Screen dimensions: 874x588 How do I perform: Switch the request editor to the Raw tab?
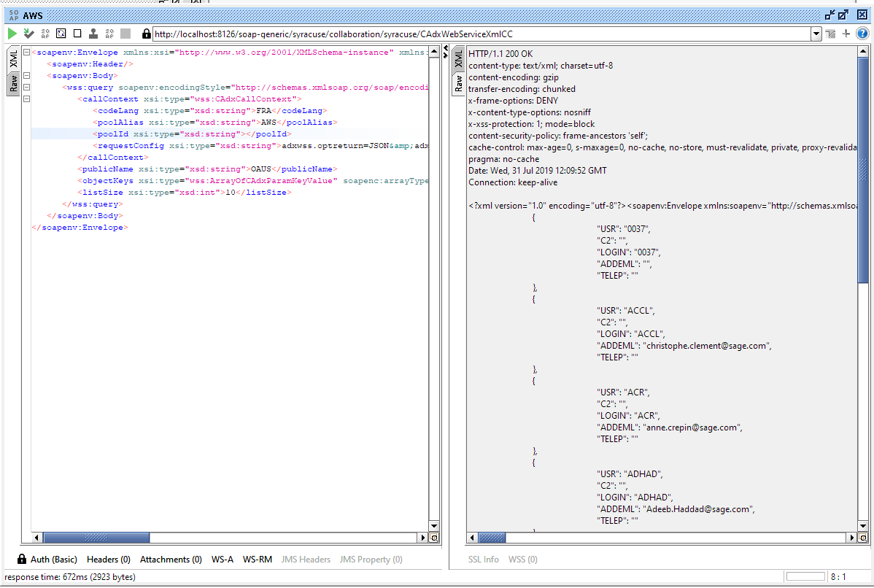(x=13, y=85)
